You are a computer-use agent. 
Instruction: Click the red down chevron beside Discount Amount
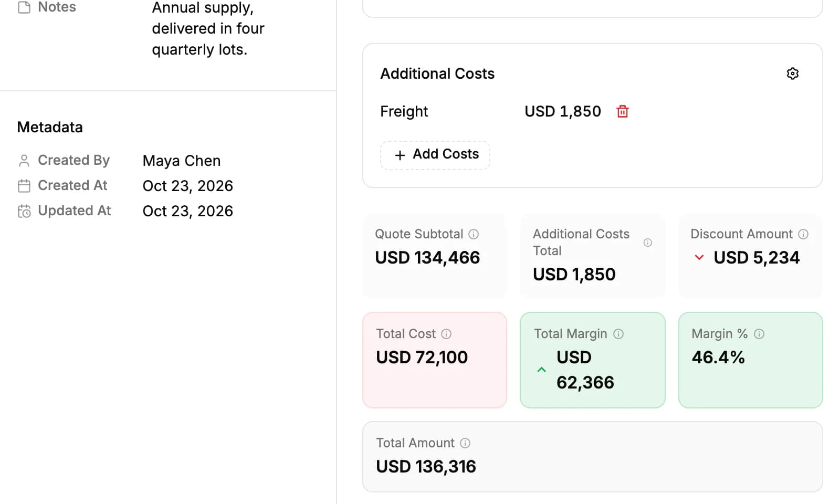point(699,257)
